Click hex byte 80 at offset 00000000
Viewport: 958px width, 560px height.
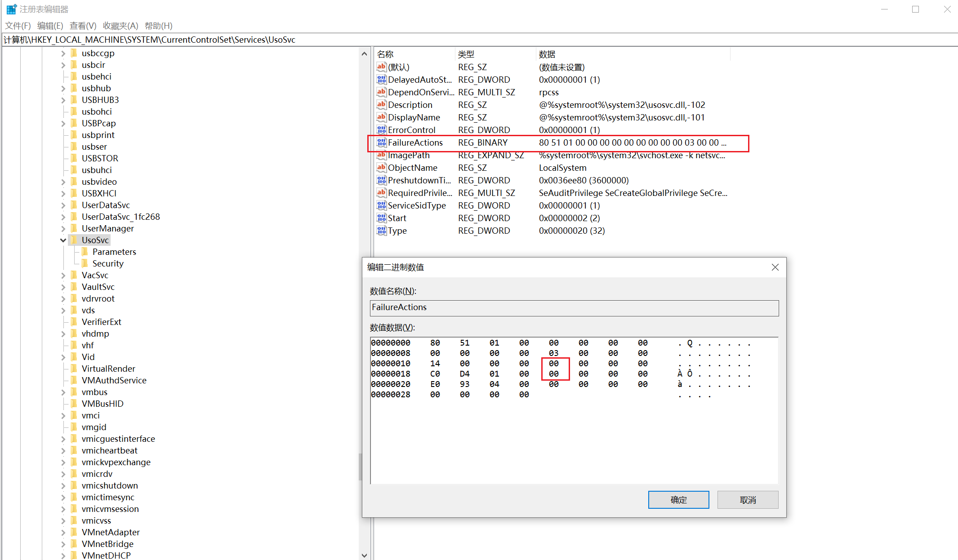(435, 342)
